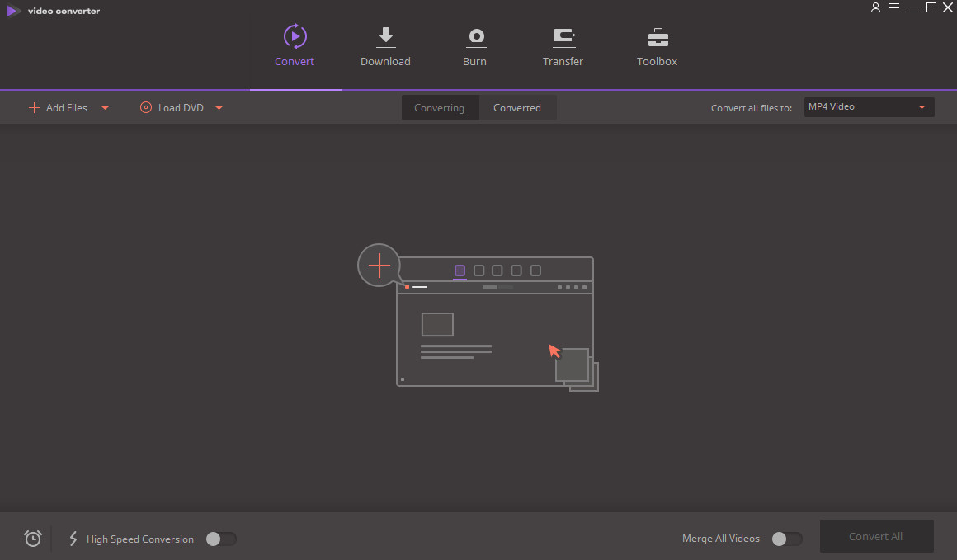Switch to the Converting tab
957x560 pixels.
[x=439, y=108]
